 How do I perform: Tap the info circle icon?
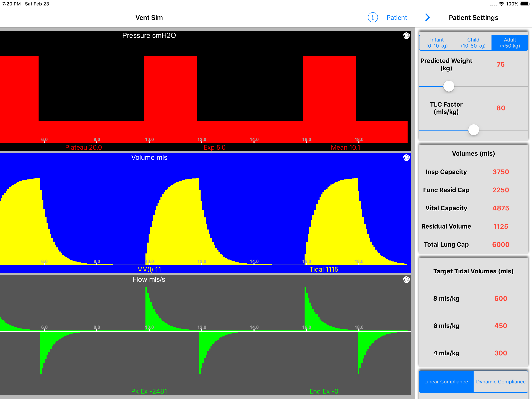point(373,18)
